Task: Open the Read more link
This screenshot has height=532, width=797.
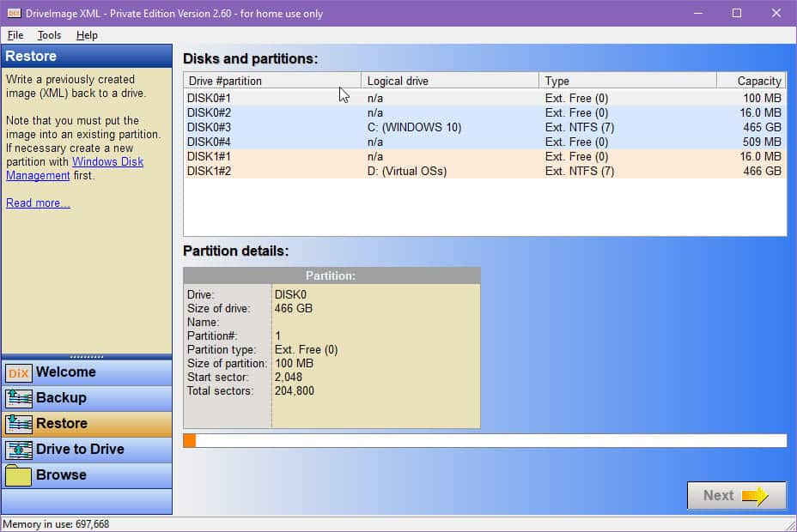Action: click(38, 203)
